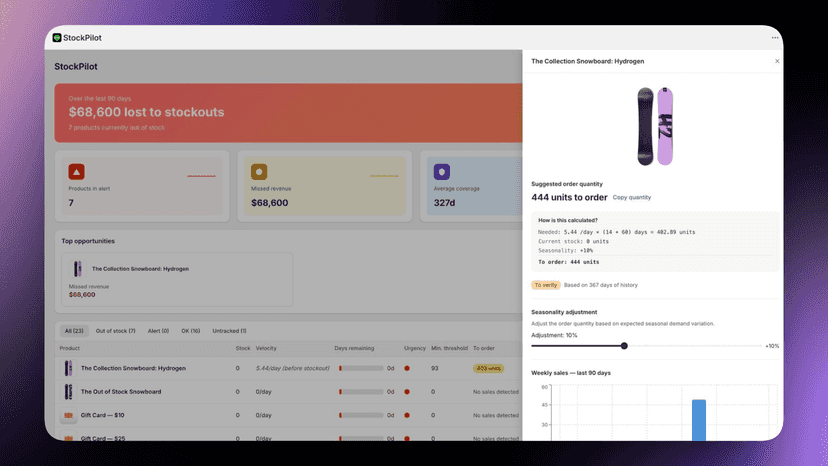Sort by the Days remaining column header

(354, 348)
